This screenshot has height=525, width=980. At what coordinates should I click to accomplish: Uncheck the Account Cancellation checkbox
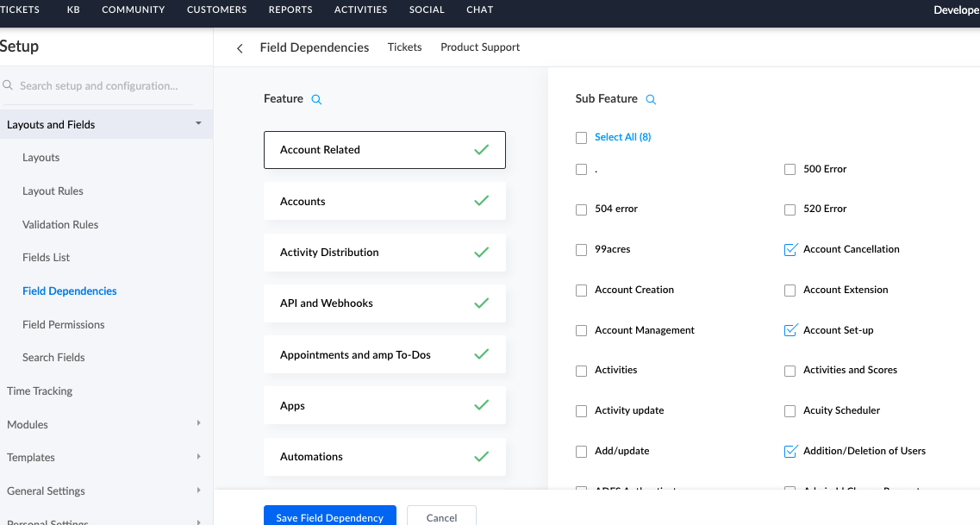pos(790,250)
